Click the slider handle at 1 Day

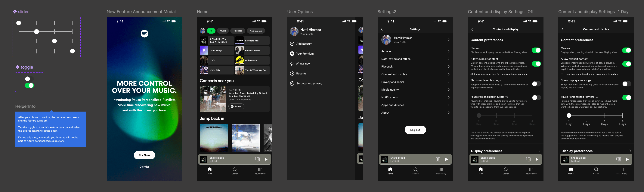569,115
